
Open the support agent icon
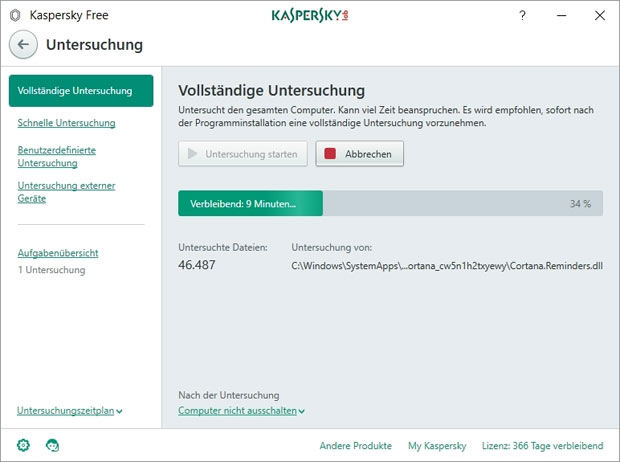[52, 445]
